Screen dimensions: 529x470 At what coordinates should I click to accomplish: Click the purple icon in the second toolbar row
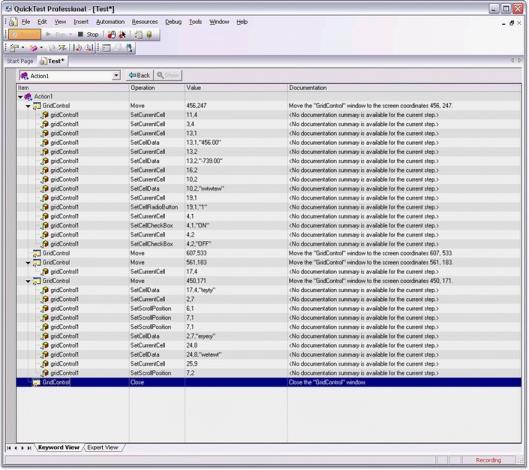click(33, 48)
